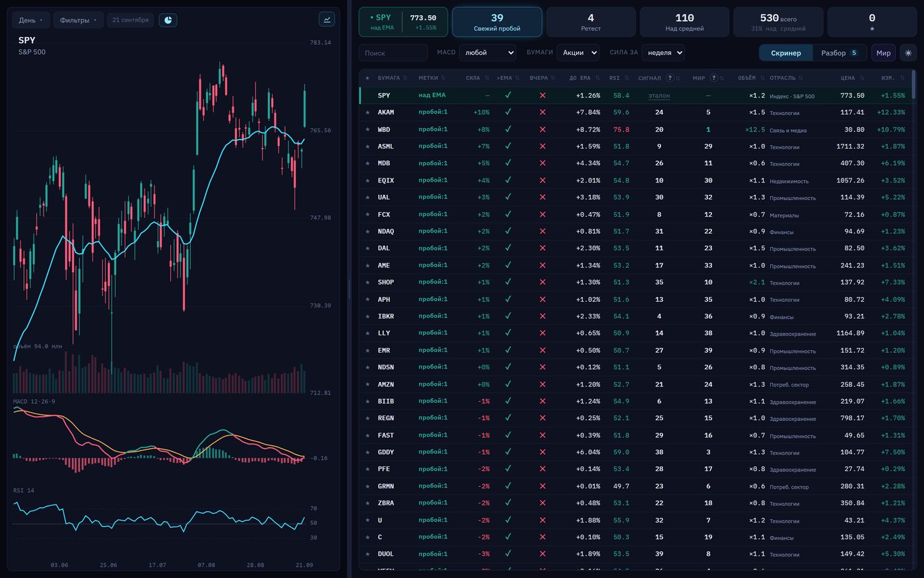Image resolution: width=924 pixels, height=578 pixels.
Task: Star the WBD row as favorite
Action: [x=368, y=129]
